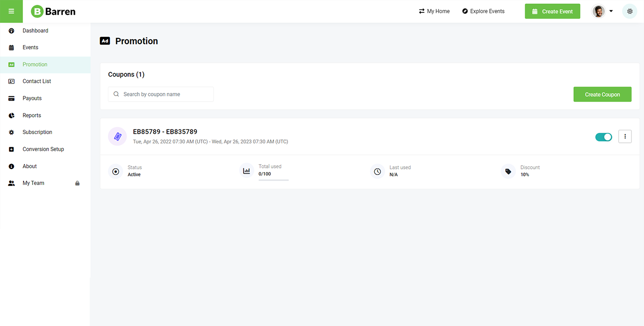This screenshot has height=326, width=644.
Task: Click the Discount tag icon
Action: point(508,171)
